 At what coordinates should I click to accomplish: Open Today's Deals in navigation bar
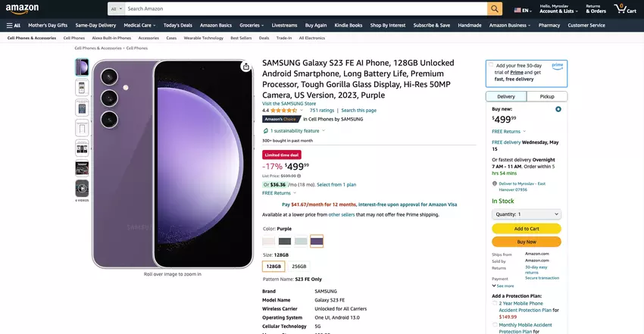pos(177,25)
